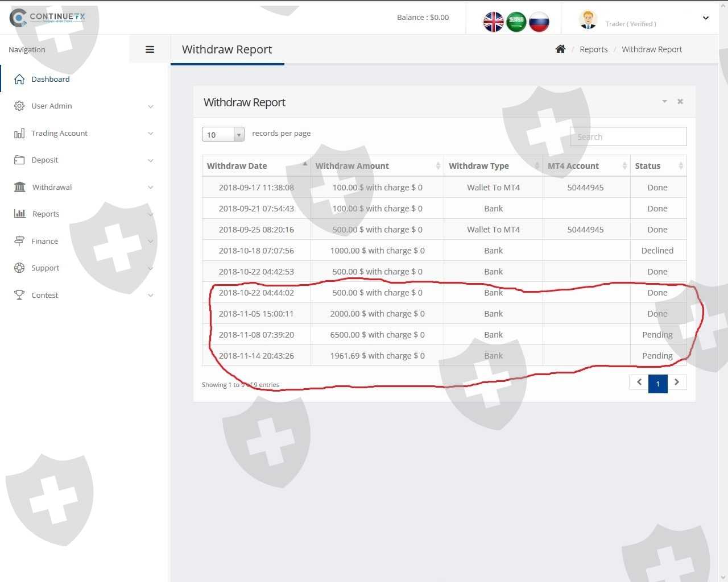
Task: Click the Trading Account chart icon
Action: coord(19,133)
